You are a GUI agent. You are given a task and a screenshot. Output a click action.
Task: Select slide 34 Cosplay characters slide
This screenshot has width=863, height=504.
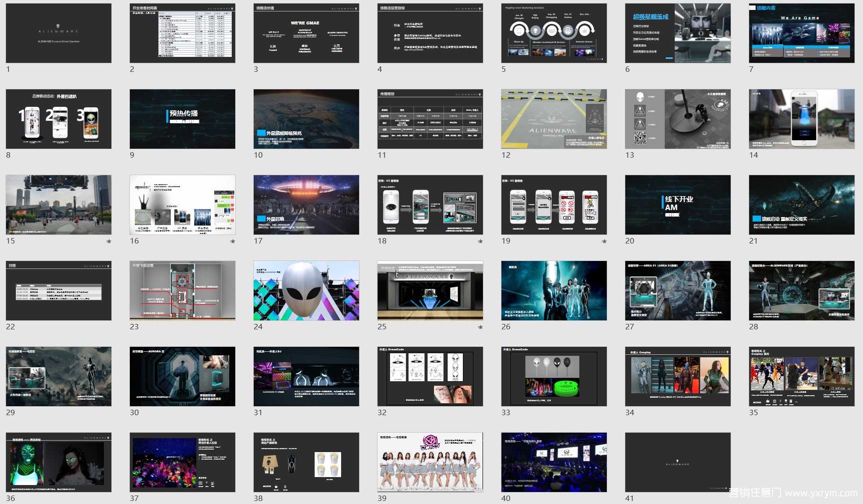click(678, 376)
